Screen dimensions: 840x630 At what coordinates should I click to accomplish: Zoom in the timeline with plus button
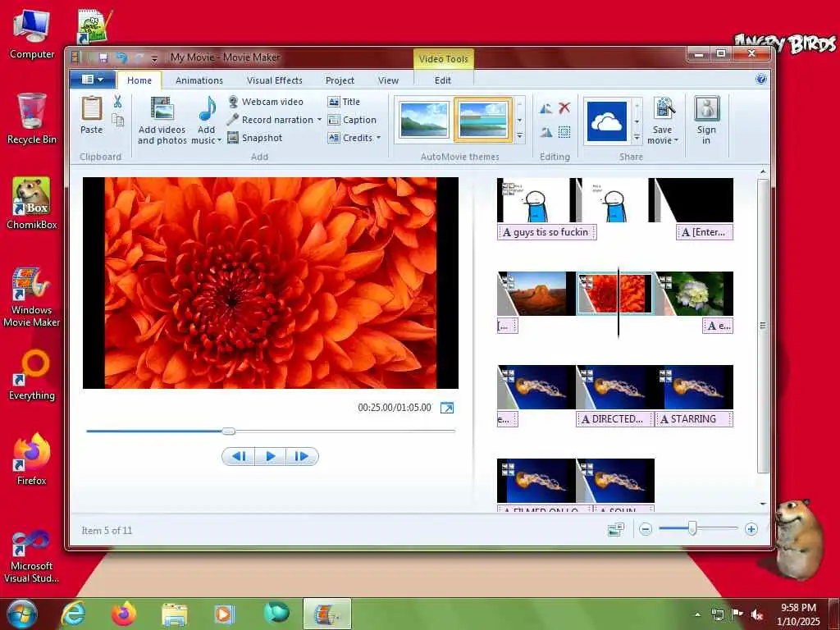[751, 530]
